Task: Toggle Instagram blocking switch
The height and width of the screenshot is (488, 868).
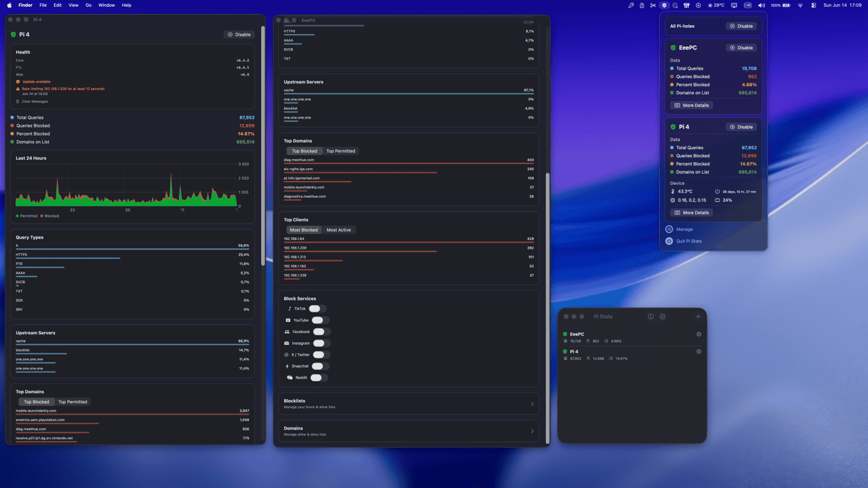Action: point(321,343)
